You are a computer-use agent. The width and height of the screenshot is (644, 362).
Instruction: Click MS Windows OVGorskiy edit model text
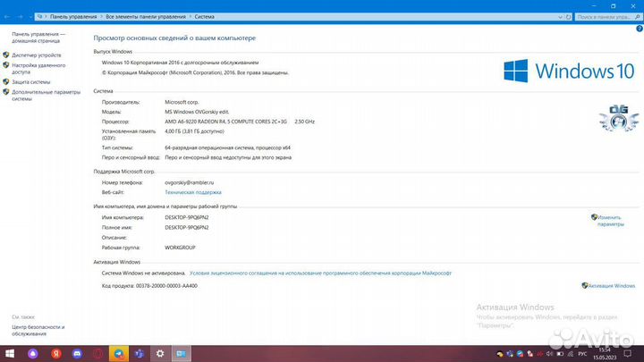click(197, 112)
